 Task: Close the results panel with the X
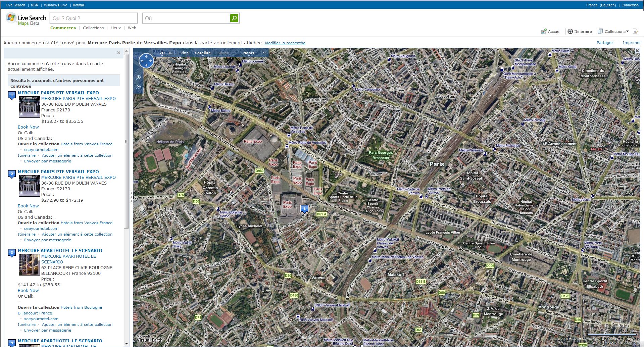pos(119,53)
